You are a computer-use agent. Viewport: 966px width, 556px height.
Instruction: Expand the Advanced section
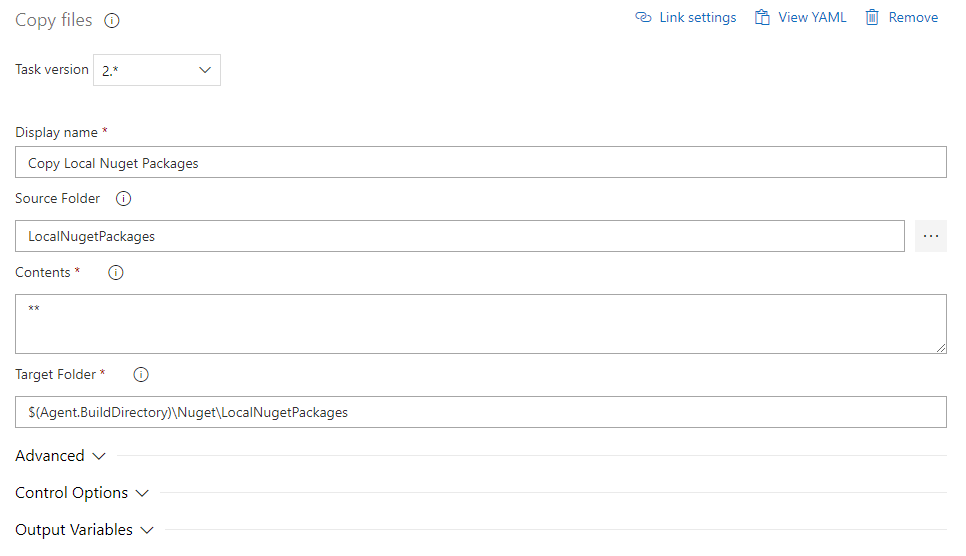point(60,456)
